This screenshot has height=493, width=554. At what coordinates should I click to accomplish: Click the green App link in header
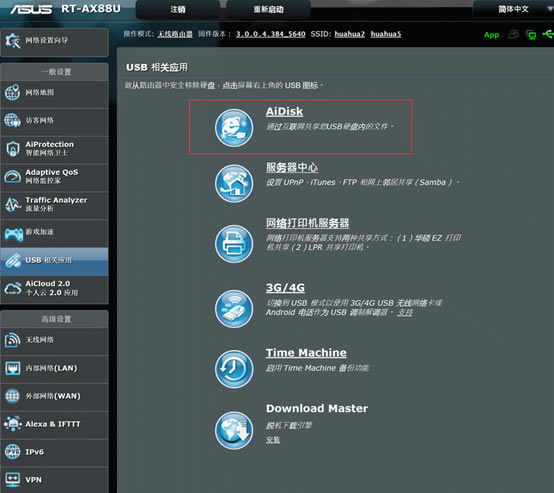pyautogui.click(x=491, y=35)
